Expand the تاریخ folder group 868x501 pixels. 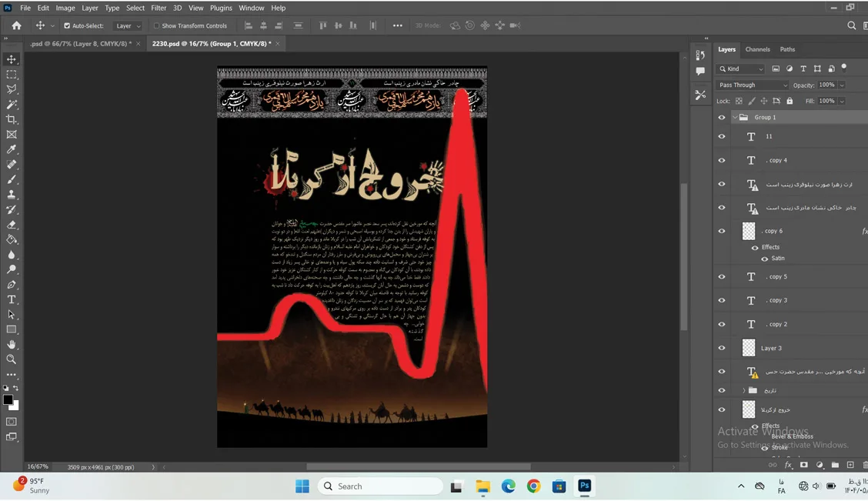coord(743,391)
